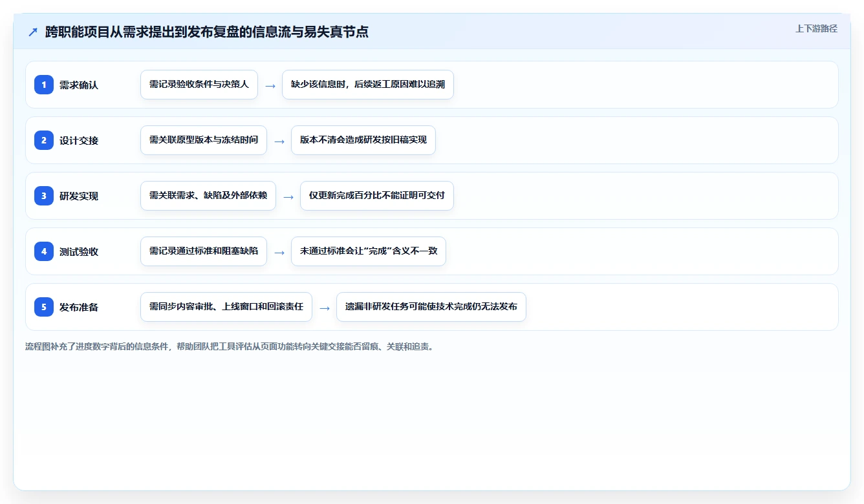The width and height of the screenshot is (864, 504).
Task: Click the 上下游路径 label
Action: click(816, 28)
